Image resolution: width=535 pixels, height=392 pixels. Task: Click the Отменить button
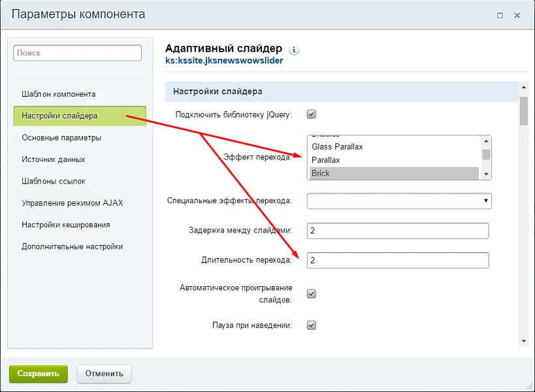coord(104,374)
